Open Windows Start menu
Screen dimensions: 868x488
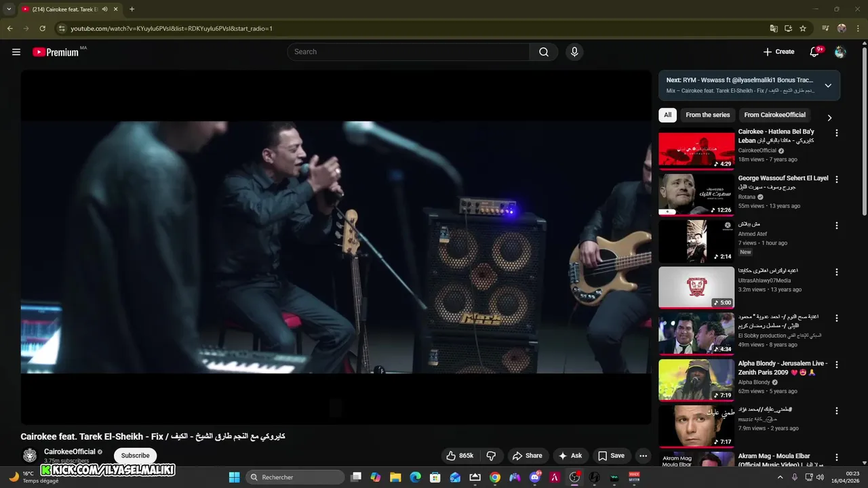point(234,477)
